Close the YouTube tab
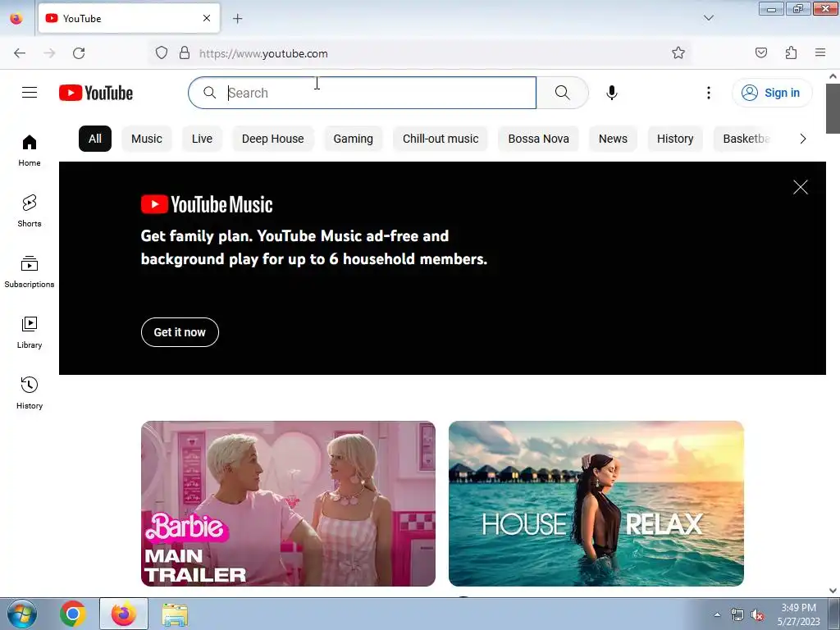 pos(207,18)
